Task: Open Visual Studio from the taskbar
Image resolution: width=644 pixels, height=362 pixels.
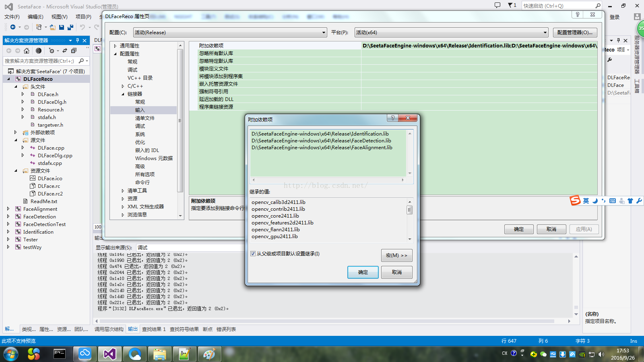Action: (109, 354)
